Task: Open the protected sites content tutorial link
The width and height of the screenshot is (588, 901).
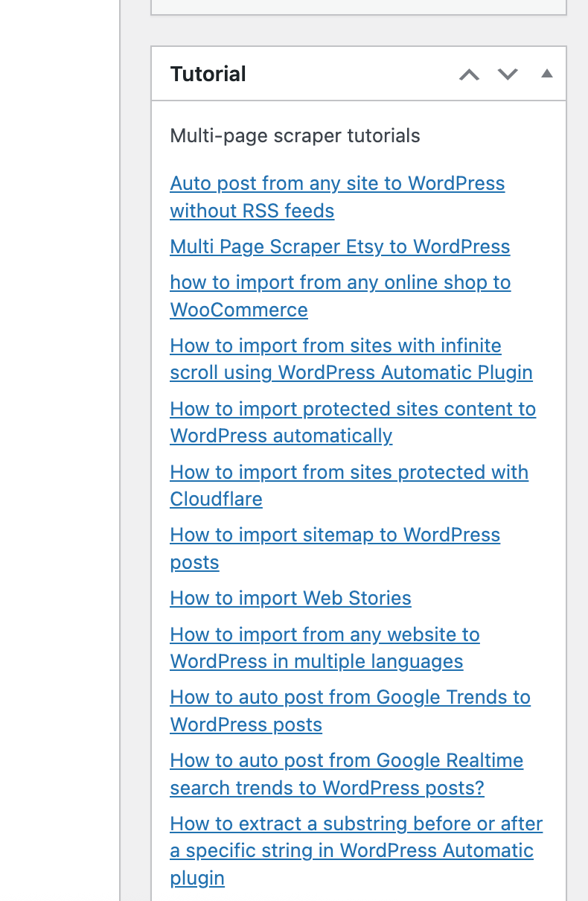Action: point(352,410)
